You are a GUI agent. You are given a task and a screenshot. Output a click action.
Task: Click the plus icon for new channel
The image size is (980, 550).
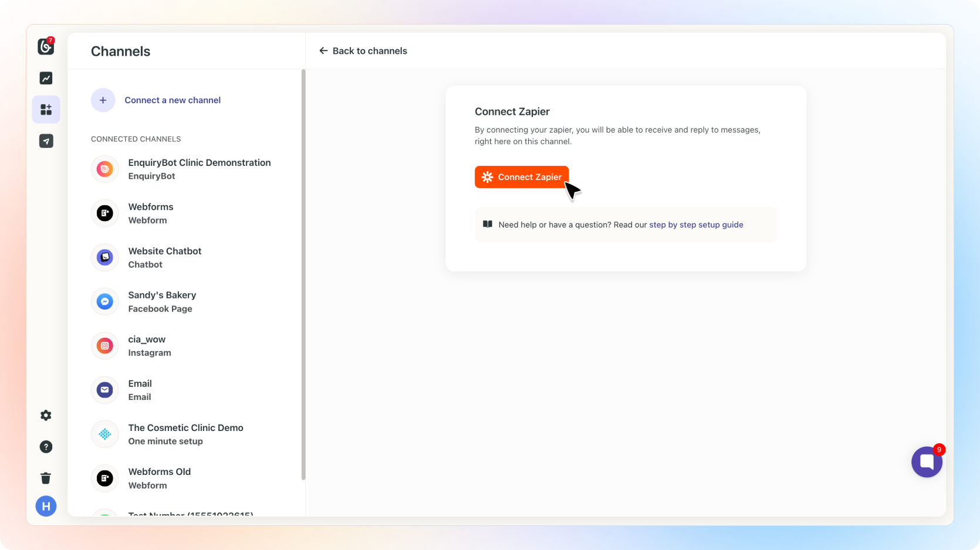[x=103, y=100]
